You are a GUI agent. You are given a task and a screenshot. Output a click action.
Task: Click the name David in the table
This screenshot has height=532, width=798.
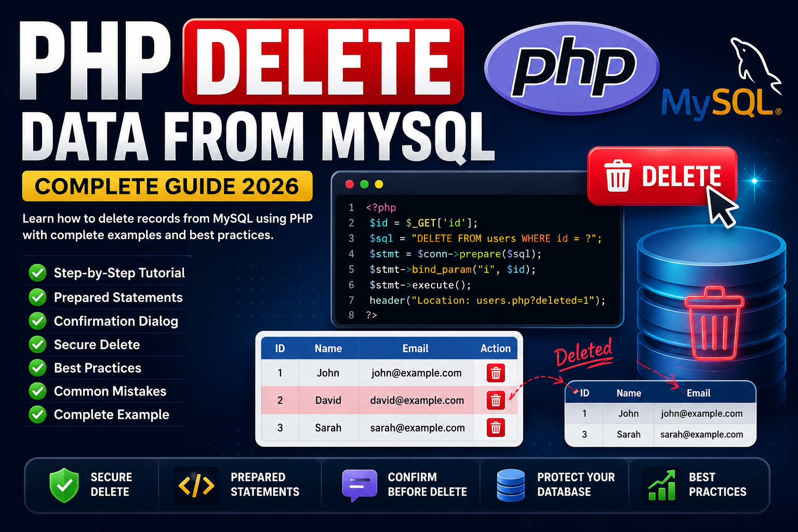click(328, 401)
